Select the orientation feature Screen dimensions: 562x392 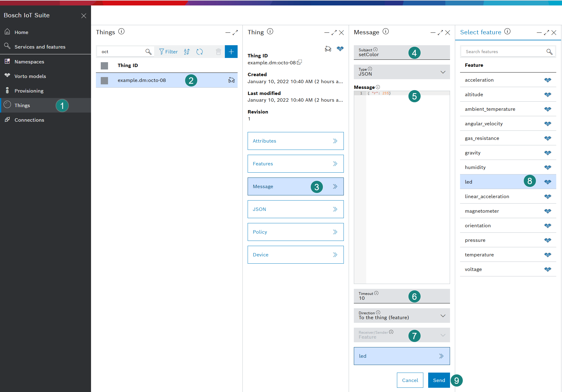tap(508, 225)
